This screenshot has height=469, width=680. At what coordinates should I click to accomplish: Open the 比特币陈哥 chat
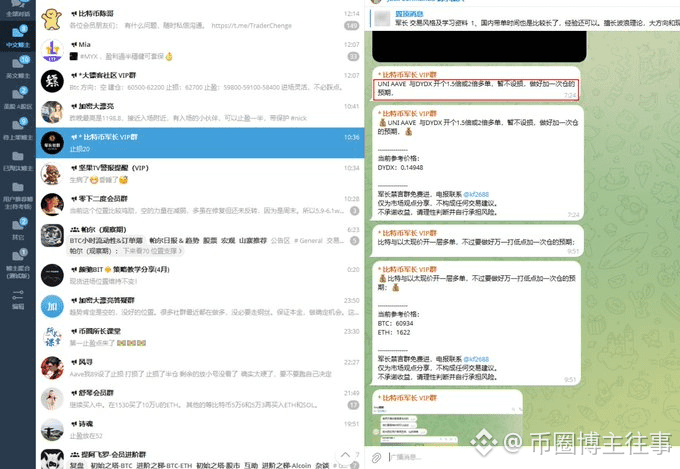200,20
